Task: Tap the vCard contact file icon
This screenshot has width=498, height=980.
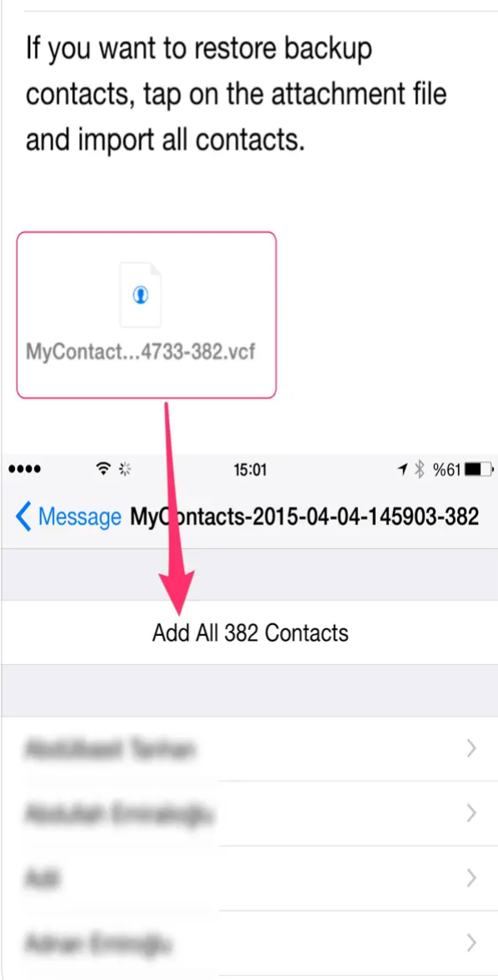Action: [x=141, y=295]
